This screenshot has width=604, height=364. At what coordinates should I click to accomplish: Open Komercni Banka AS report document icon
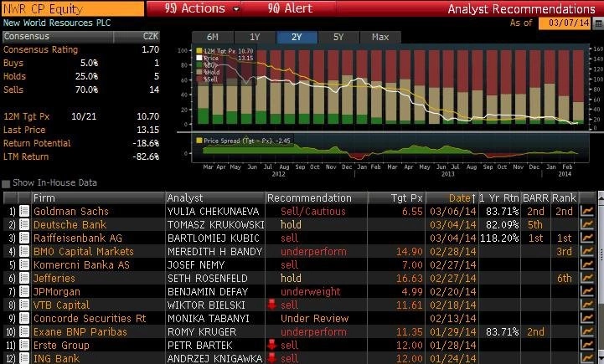[24, 264]
